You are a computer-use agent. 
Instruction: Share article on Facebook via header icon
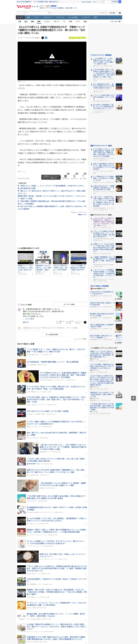tap(46, 38)
